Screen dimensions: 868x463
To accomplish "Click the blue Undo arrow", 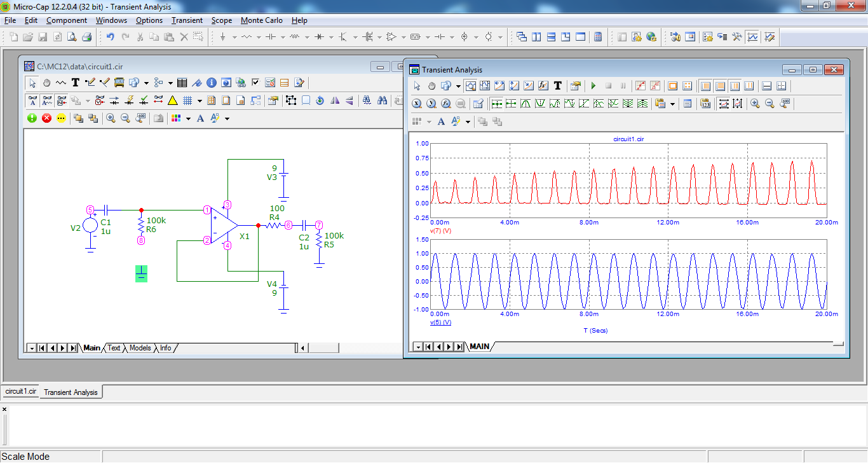I will (x=110, y=37).
